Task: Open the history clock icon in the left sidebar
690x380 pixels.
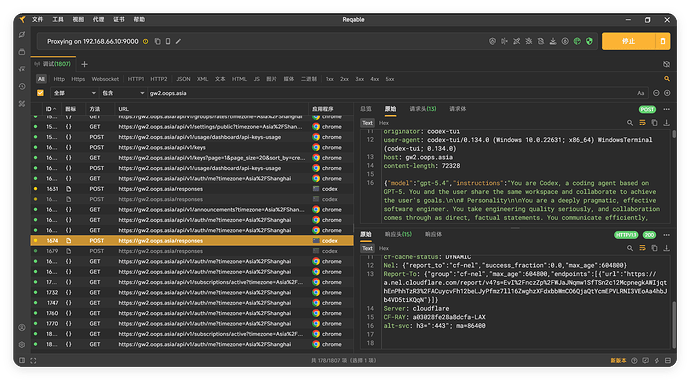Action: (x=22, y=87)
